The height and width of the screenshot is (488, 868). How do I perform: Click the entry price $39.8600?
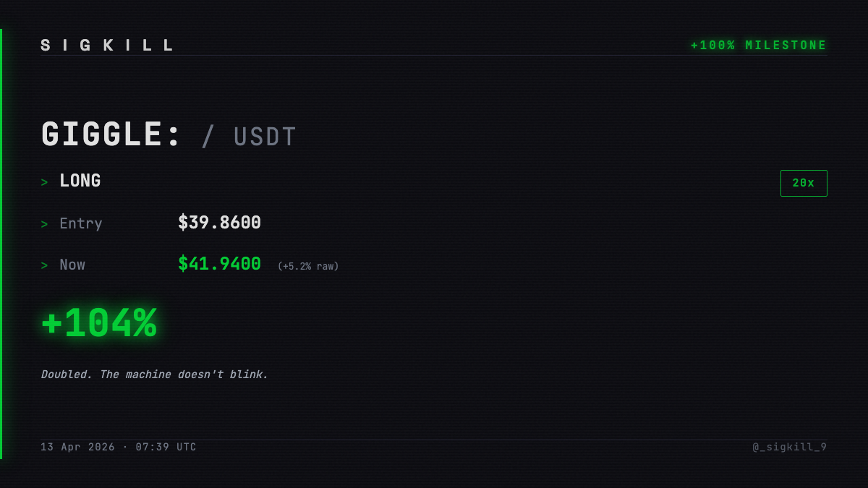(220, 223)
